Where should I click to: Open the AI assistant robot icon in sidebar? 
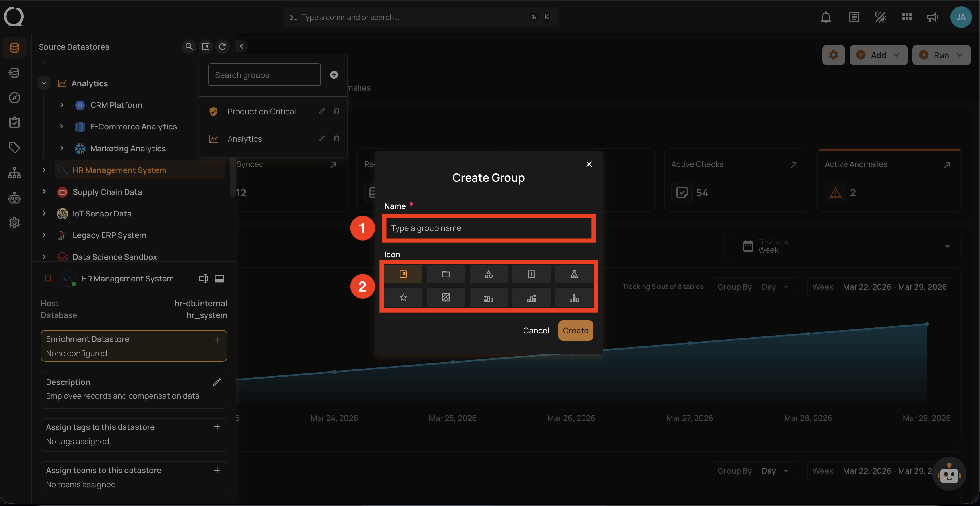click(14, 198)
